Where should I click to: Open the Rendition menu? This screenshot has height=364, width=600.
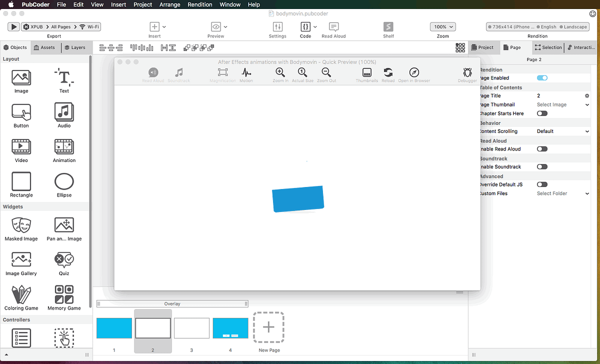pos(199,4)
